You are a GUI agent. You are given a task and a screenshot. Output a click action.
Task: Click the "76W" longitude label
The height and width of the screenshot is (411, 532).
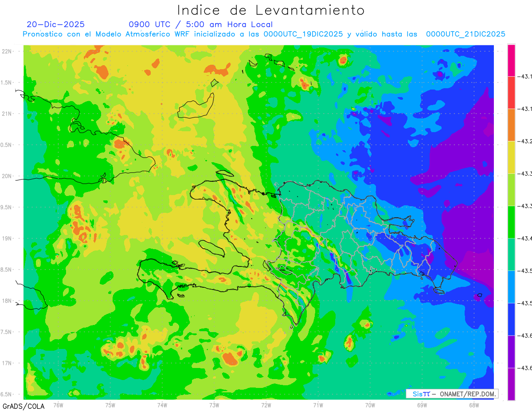pos(58,405)
